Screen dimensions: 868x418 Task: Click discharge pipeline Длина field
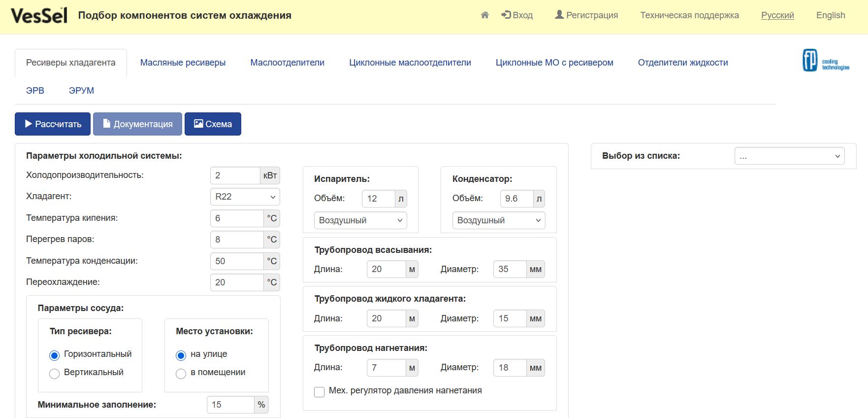pos(386,368)
